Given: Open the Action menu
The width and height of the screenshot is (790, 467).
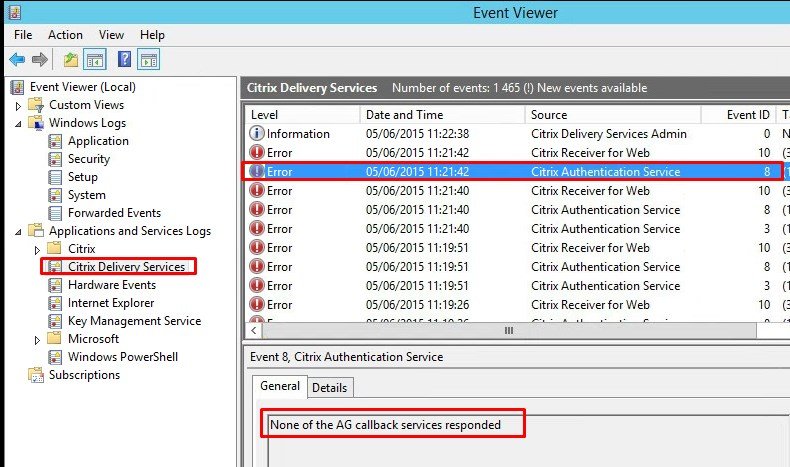Looking at the screenshot, I should tap(66, 35).
